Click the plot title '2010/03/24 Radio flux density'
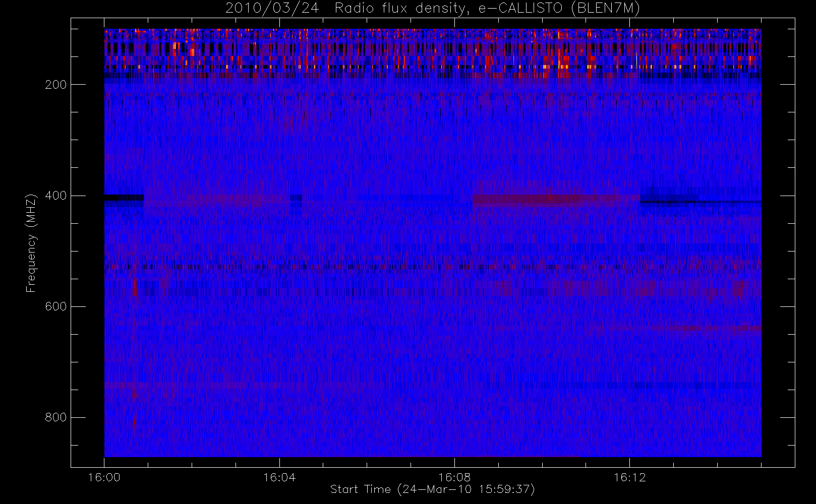816x504 pixels. click(x=432, y=9)
